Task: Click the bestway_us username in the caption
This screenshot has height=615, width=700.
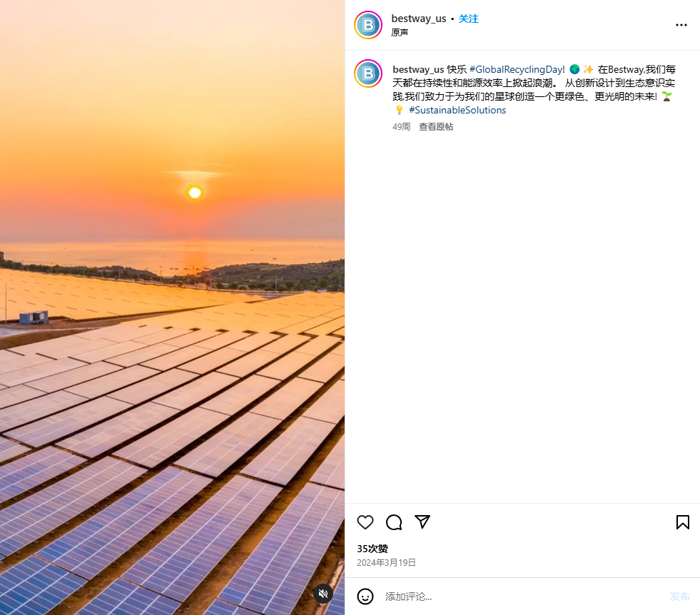Action: 418,69
